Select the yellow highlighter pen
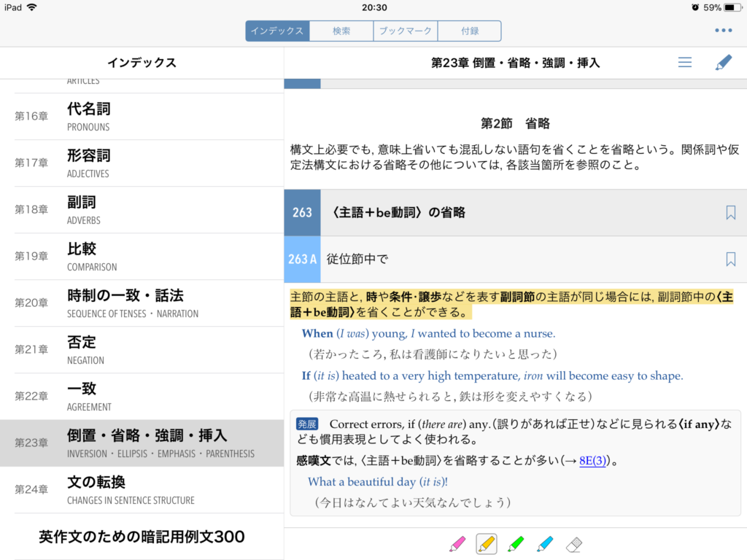Screen dimensions: 747x560 487,543
